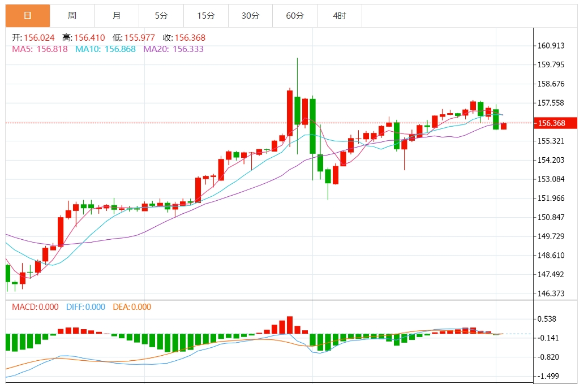Switch to the 月 monthly tab

click(117, 16)
